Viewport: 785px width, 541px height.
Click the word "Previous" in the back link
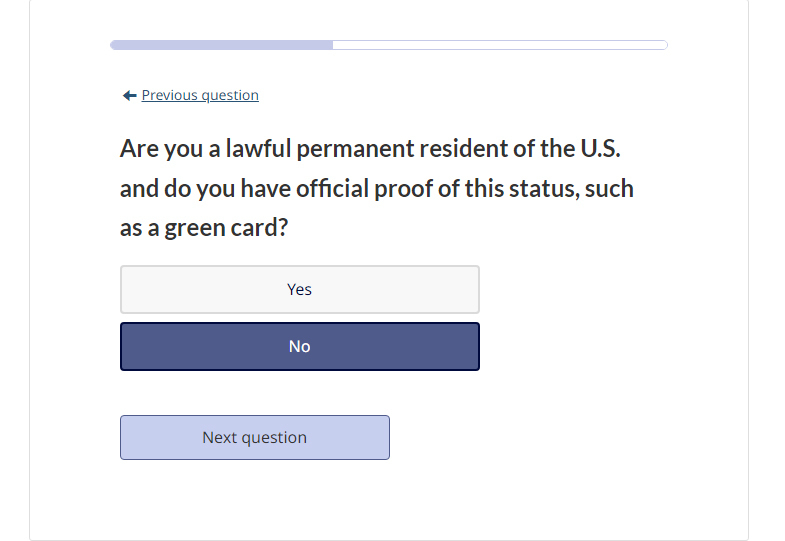click(x=170, y=96)
